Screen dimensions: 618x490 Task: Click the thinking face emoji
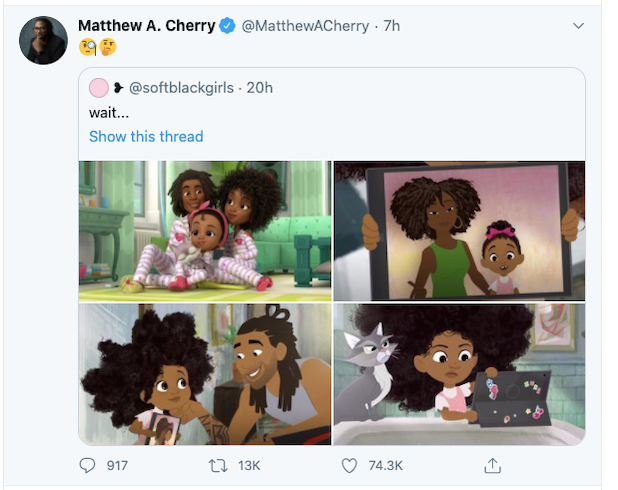pyautogui.click(x=107, y=47)
